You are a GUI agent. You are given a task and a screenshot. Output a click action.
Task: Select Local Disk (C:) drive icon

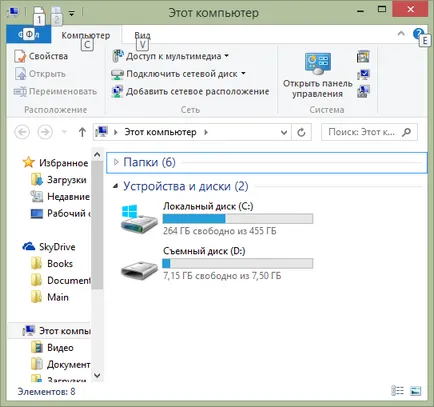pyautogui.click(x=139, y=219)
